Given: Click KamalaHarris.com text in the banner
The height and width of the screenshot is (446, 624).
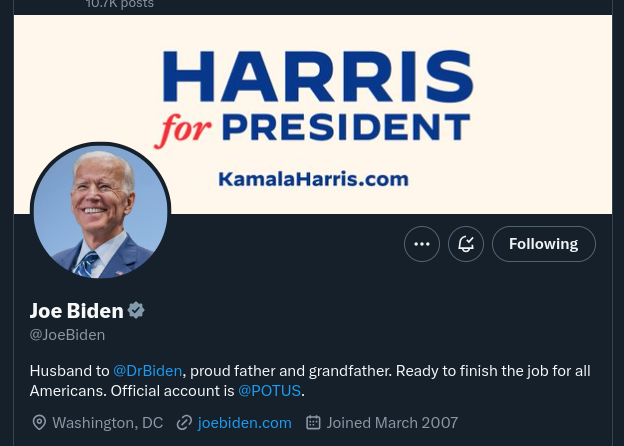Looking at the screenshot, I should [313, 179].
